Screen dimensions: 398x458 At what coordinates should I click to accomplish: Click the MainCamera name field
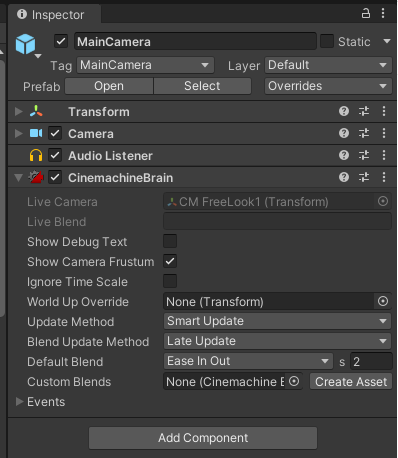pyautogui.click(x=195, y=42)
